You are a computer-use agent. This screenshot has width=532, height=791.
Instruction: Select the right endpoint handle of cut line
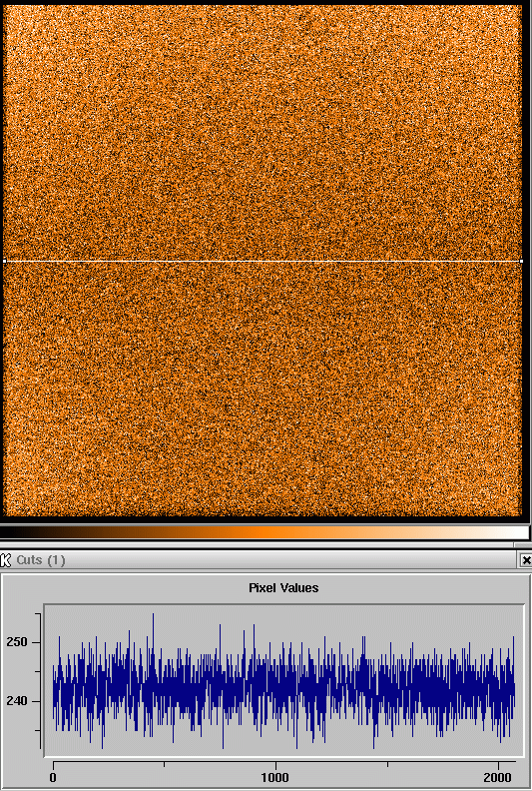[521, 261]
